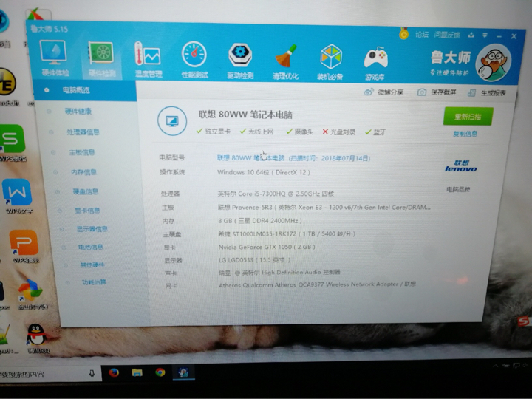Image resolution: width=532 pixels, height=399 pixels.
Task: Select 内存信息 in the sidebar
Action: pyautogui.click(x=83, y=172)
